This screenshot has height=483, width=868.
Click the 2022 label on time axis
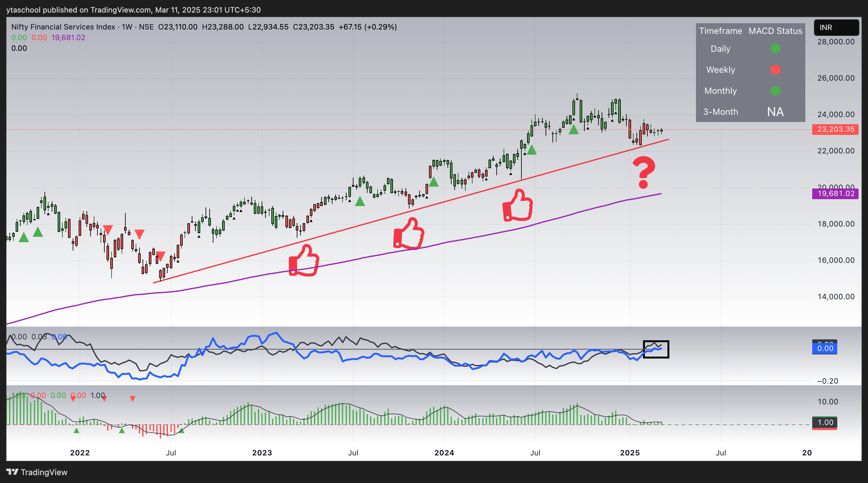pos(80,453)
